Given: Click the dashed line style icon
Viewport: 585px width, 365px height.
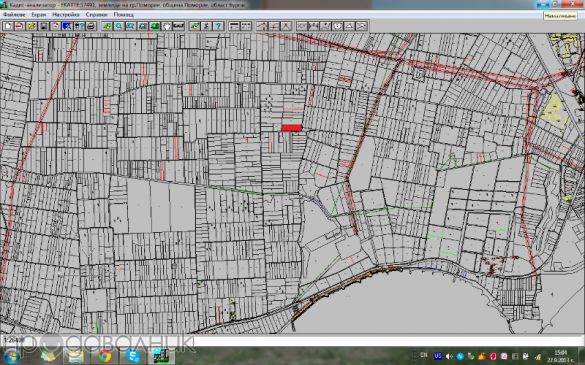Looking at the screenshot, I should pos(246,26).
